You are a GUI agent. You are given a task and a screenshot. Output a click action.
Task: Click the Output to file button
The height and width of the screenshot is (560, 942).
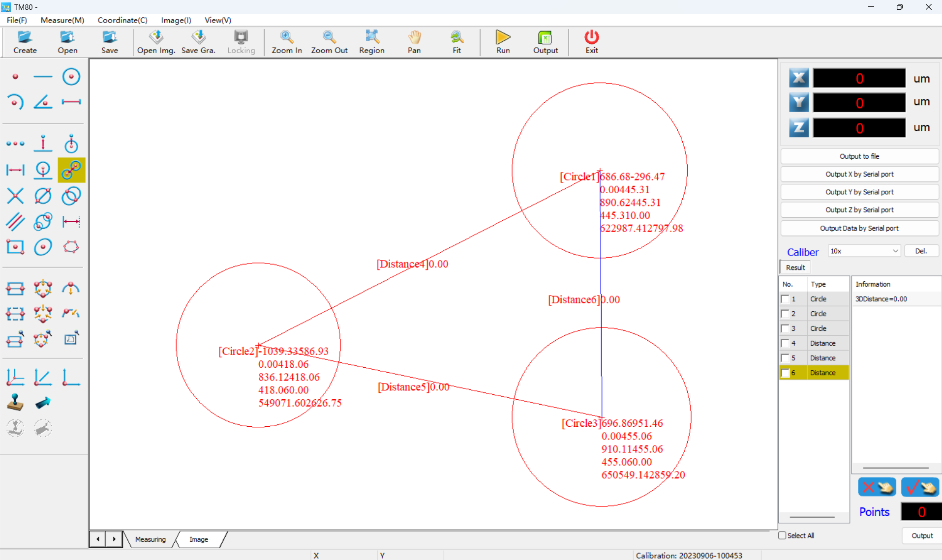859,156
